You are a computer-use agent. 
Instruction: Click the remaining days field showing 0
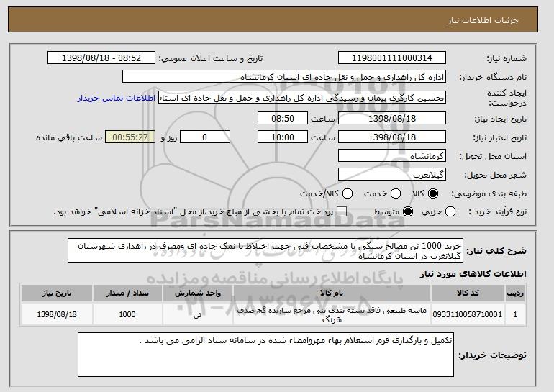point(205,137)
